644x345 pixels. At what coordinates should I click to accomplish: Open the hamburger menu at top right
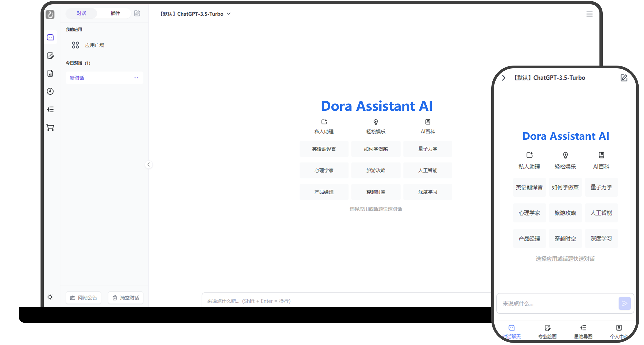tap(589, 14)
